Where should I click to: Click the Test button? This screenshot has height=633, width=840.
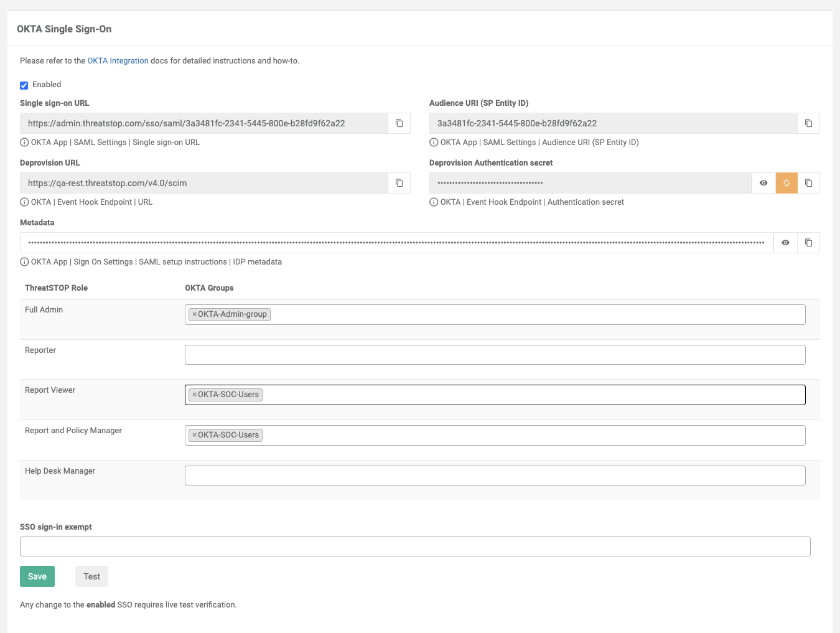tap(91, 576)
